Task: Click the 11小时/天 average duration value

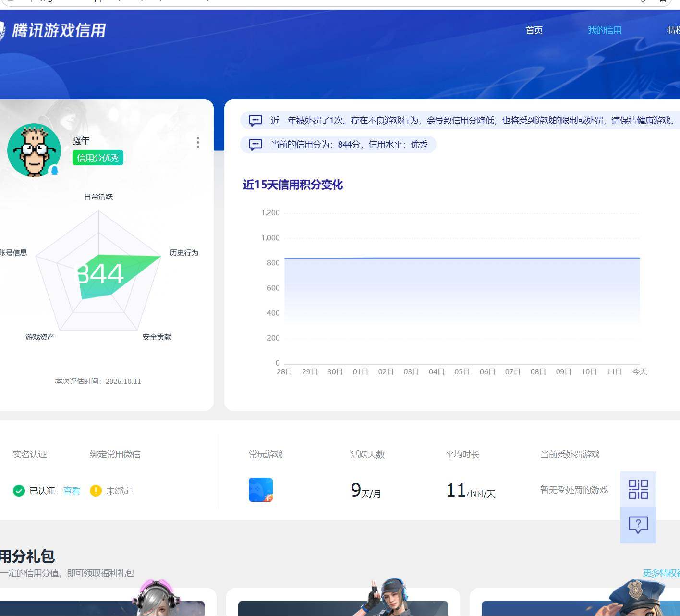Action: [471, 491]
